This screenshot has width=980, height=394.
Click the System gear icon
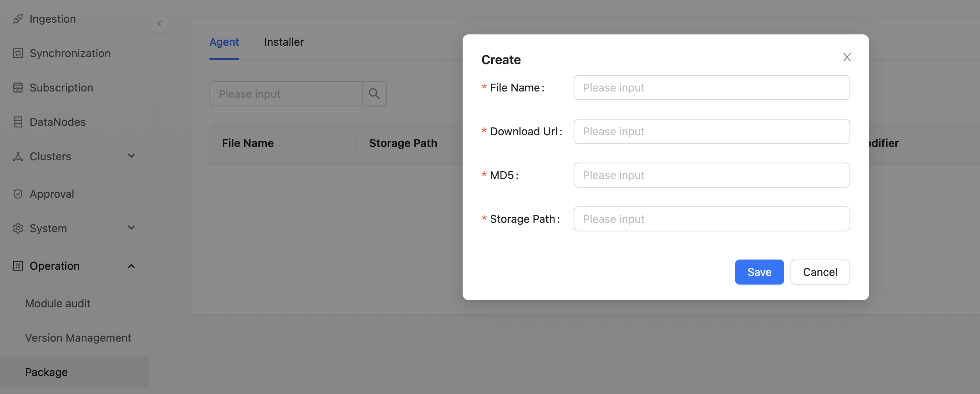[18, 228]
